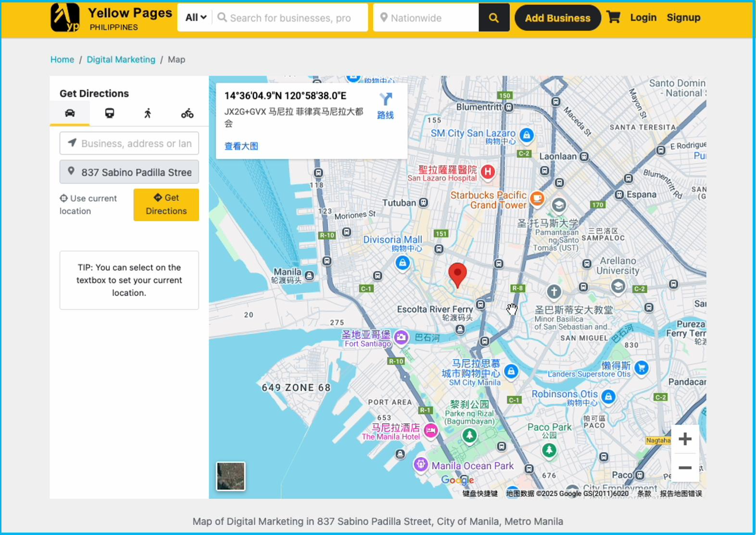Image resolution: width=756 pixels, height=535 pixels.
Task: Open the 查看大图 view larger map link
Action: point(241,146)
